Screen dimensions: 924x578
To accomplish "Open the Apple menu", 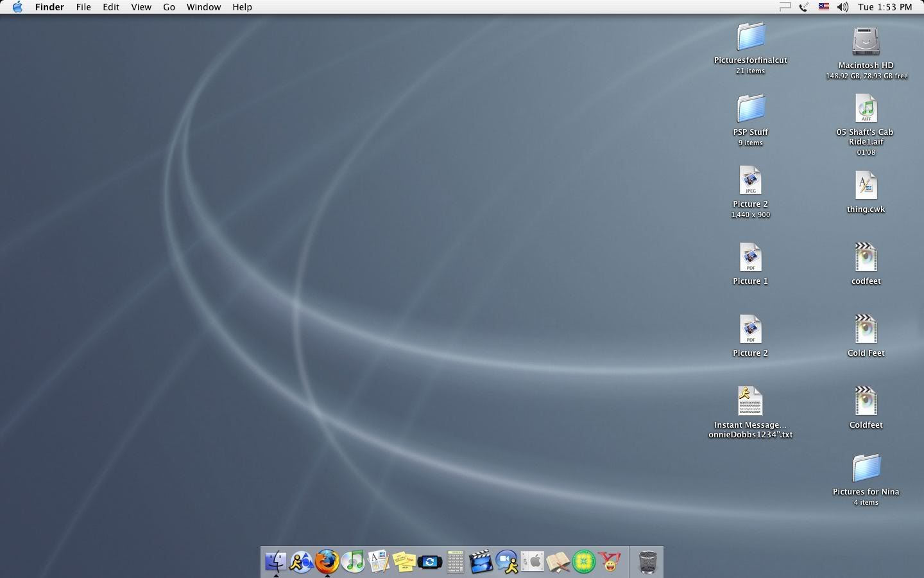I will click(17, 7).
